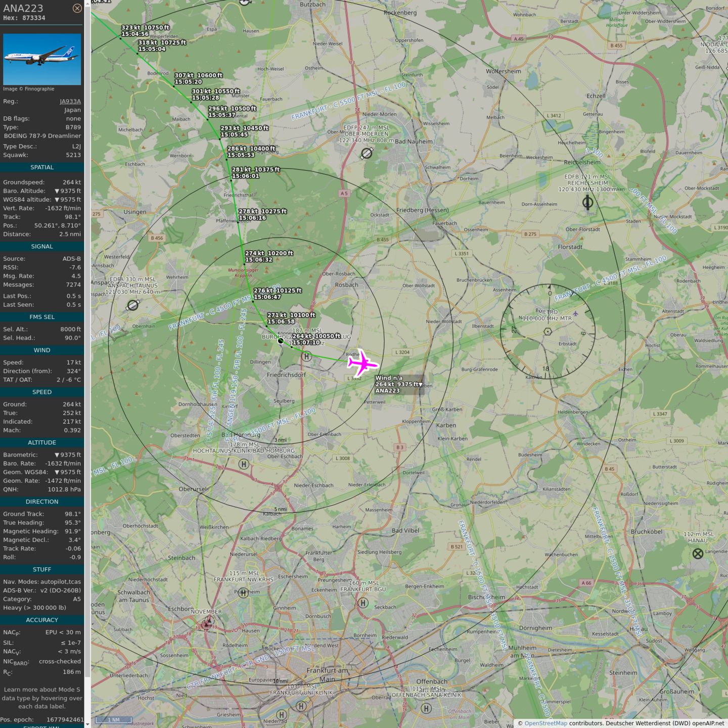Select the Anspach/Taunus EDFA airfield icon
This screenshot has width=728, height=728.
point(133,305)
